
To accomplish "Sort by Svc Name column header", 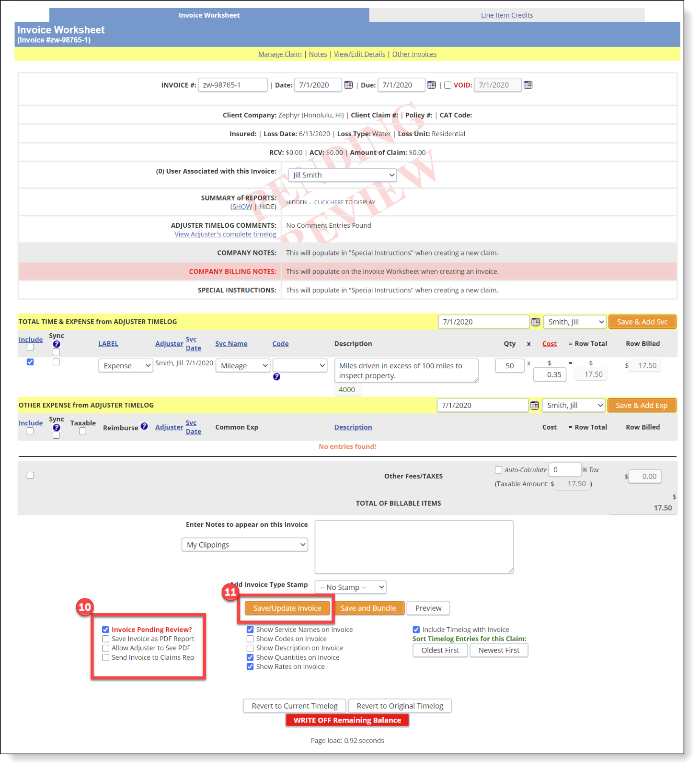I will (231, 344).
